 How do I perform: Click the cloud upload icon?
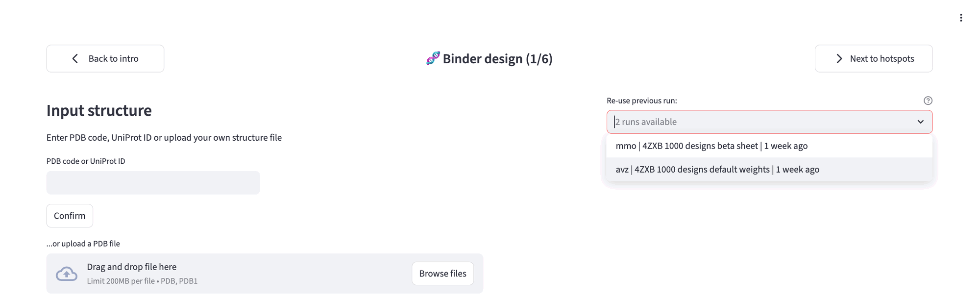pos(68,274)
